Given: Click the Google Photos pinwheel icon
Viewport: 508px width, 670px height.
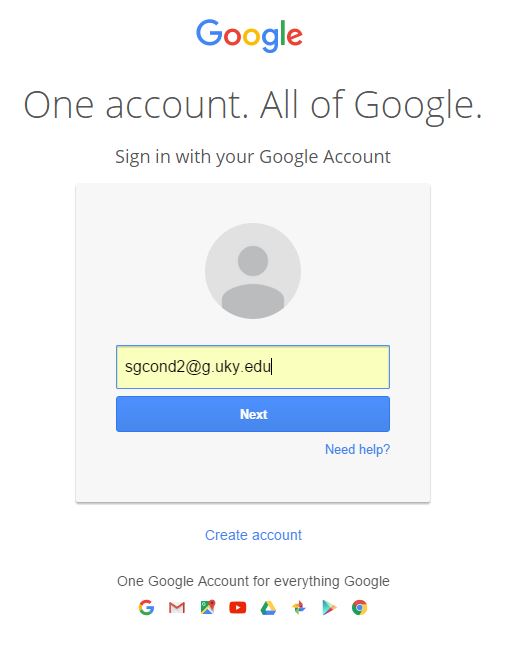Looking at the screenshot, I should coord(299,607).
